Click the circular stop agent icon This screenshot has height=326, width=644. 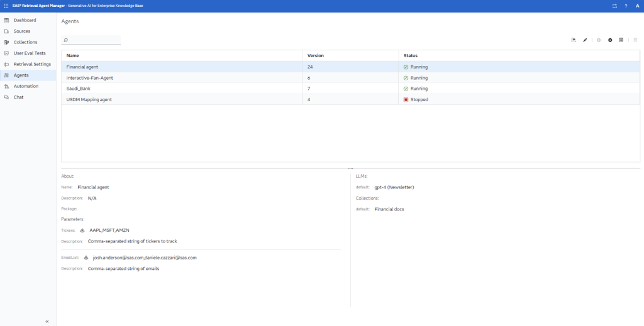click(610, 40)
